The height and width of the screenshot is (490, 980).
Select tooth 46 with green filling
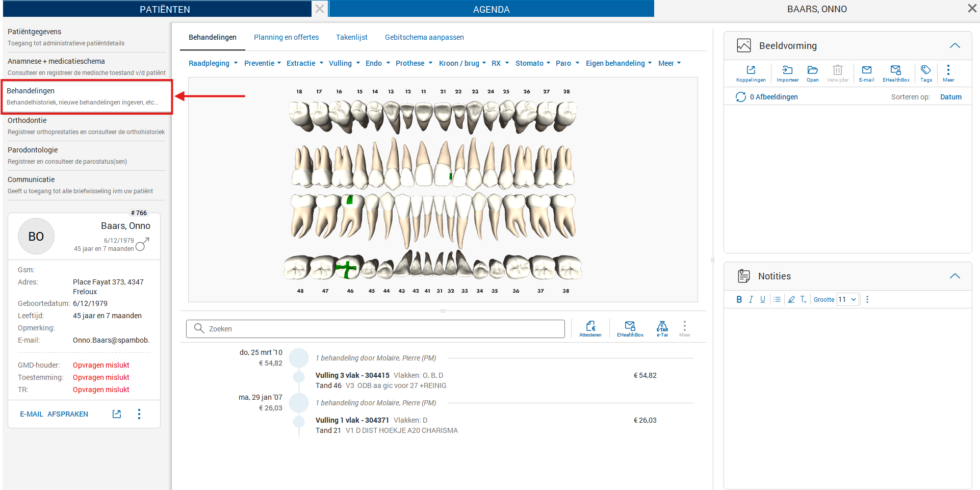pyautogui.click(x=347, y=268)
